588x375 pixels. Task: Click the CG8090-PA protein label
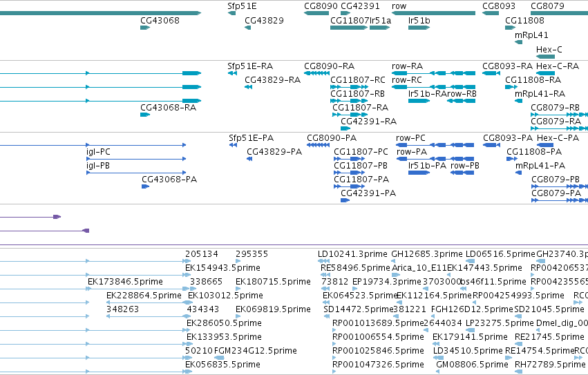pos(332,138)
